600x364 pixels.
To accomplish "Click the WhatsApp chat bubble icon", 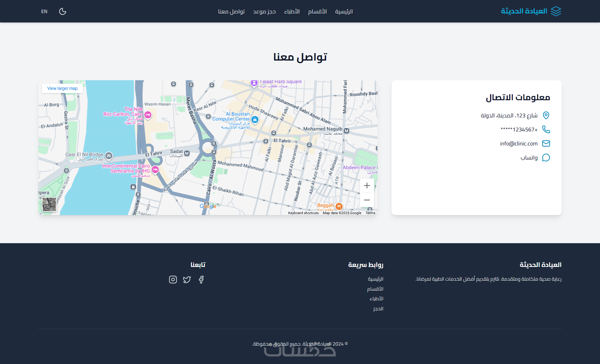I will point(546,157).
